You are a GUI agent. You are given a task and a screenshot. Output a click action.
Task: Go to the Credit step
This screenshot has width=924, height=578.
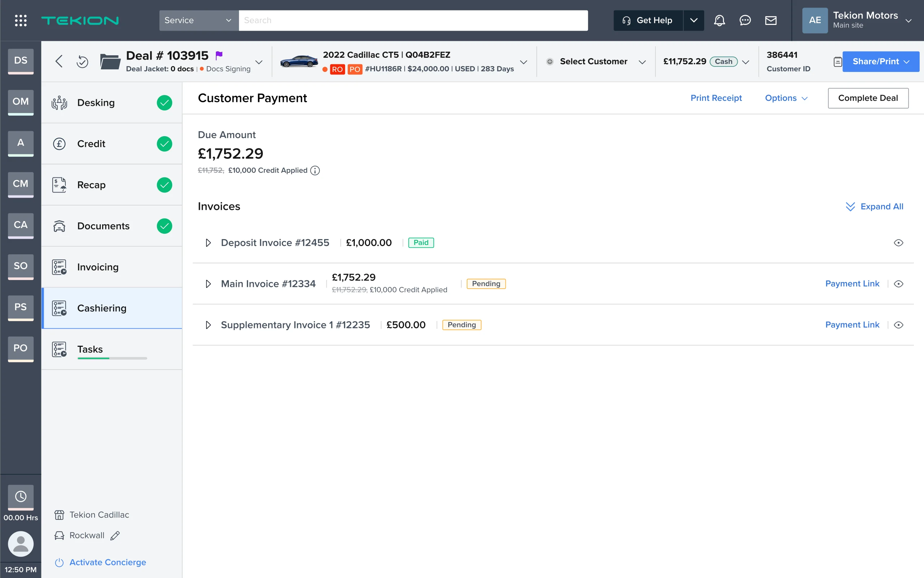click(112, 144)
